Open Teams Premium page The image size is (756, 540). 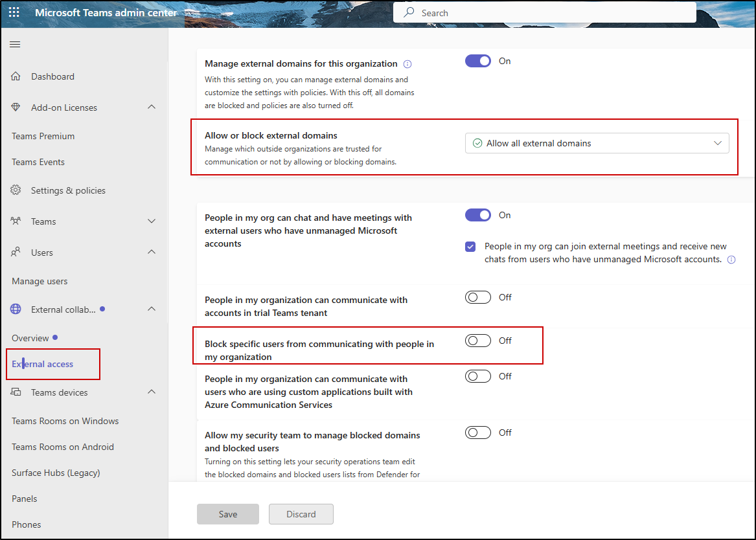43,137
